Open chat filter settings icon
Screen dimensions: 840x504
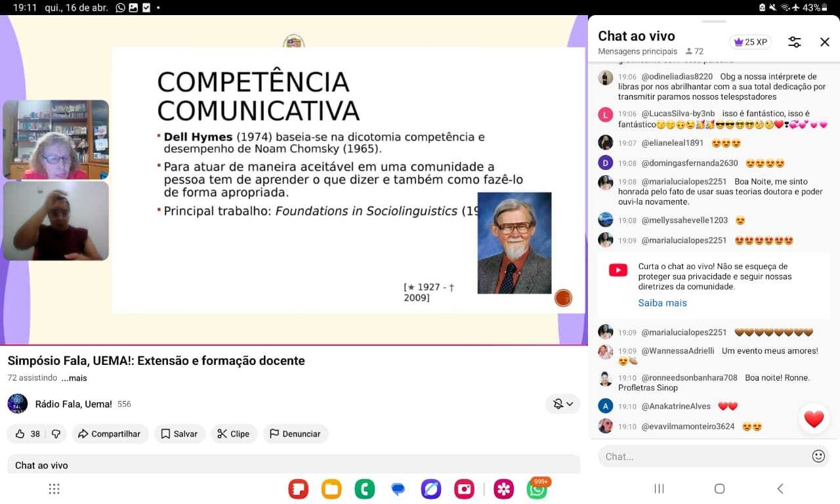point(794,42)
